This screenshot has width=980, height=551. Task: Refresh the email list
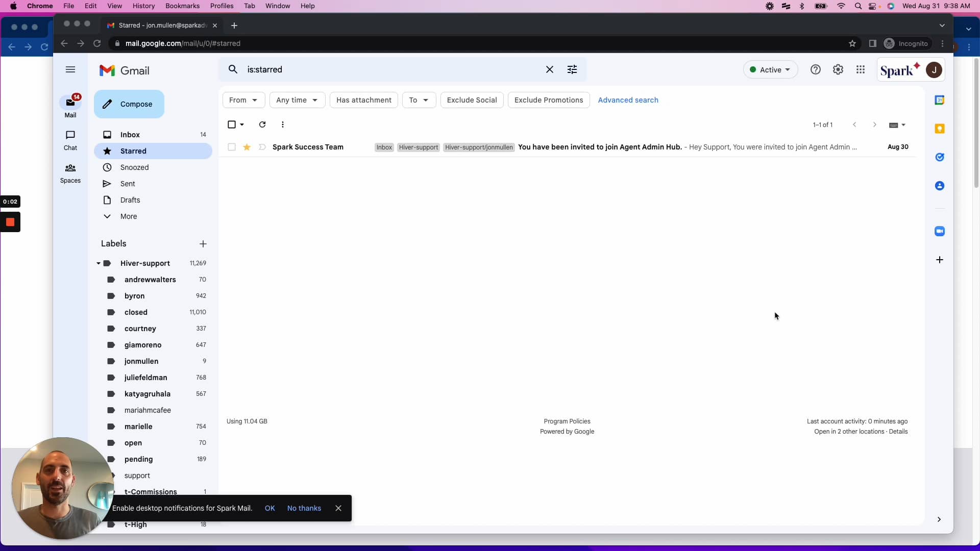262,124
